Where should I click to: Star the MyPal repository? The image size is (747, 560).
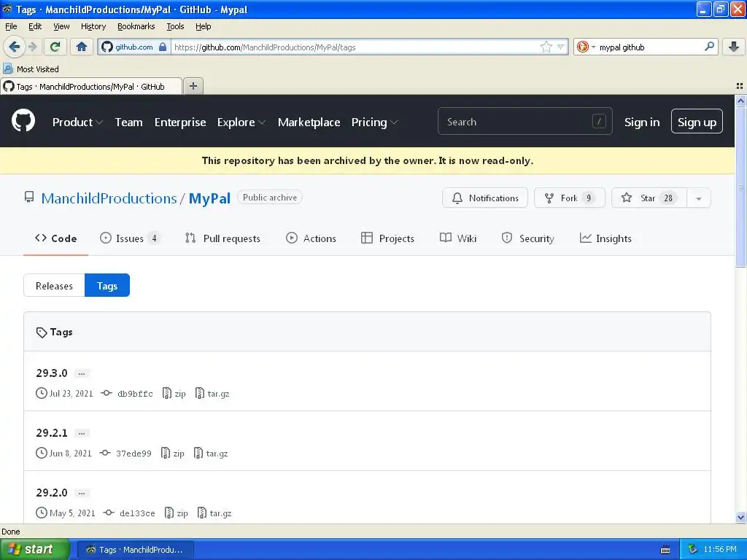tap(649, 198)
